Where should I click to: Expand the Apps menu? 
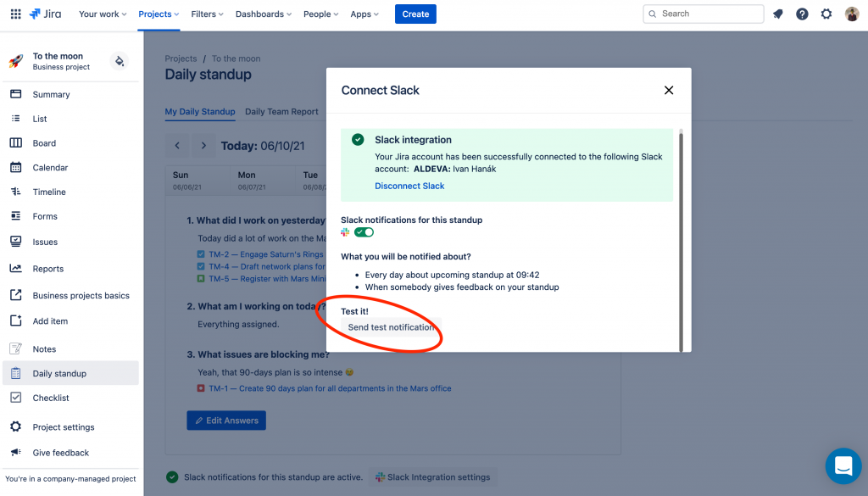click(364, 14)
